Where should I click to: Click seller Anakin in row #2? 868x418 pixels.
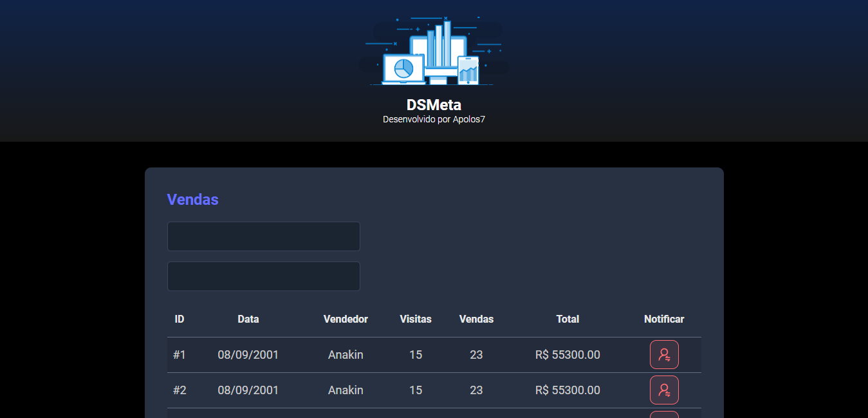pyautogui.click(x=346, y=390)
